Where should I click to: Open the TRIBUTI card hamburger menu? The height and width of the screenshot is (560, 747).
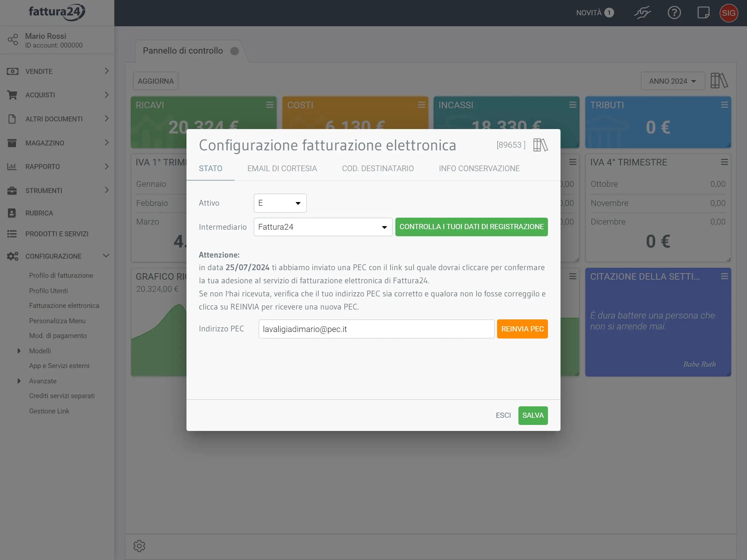click(724, 105)
